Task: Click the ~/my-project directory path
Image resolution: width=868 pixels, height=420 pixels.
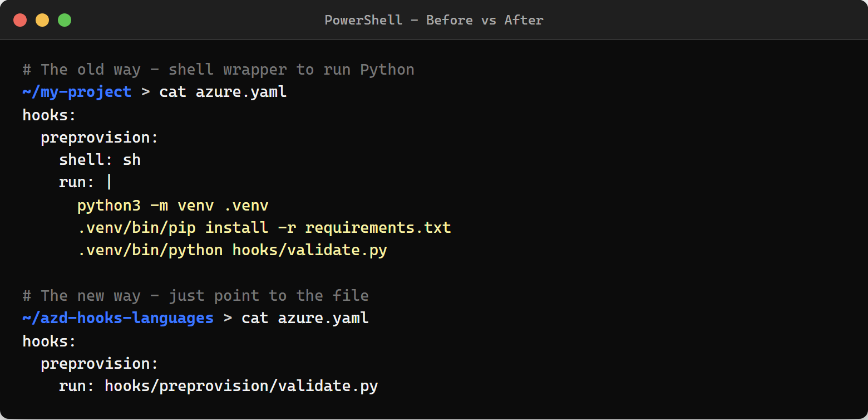Action: [77, 91]
